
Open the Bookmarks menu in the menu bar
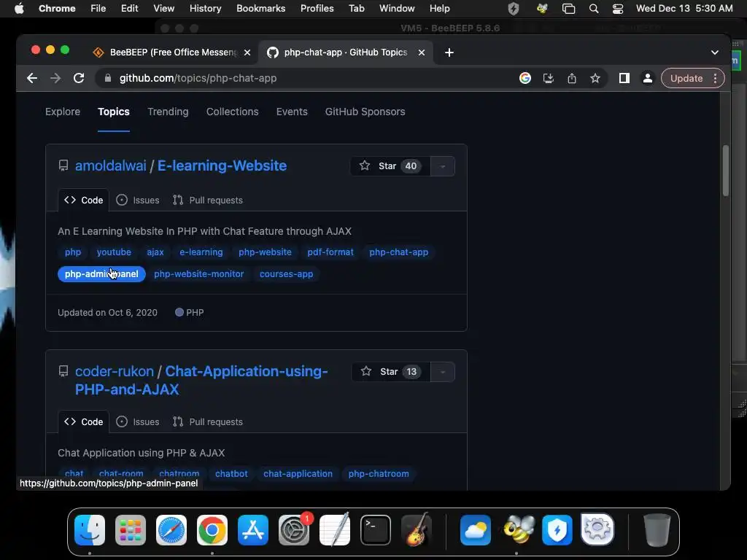coord(261,9)
